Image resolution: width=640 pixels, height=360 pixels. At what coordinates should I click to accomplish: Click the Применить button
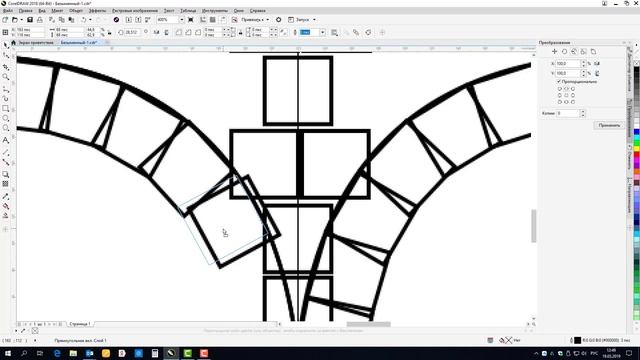(x=609, y=125)
